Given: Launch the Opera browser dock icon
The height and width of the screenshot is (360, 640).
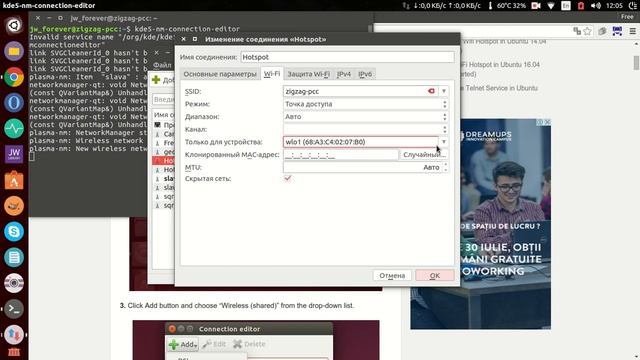Looking at the screenshot, I should tap(14, 103).
